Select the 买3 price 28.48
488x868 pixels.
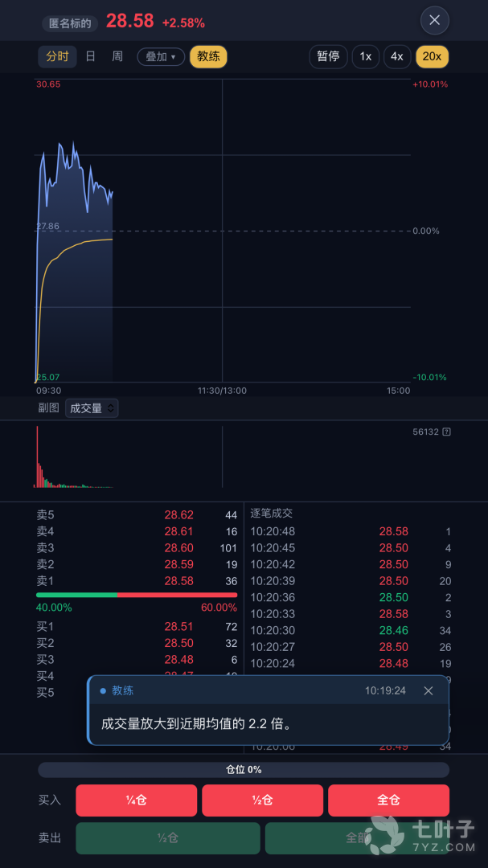tap(179, 660)
